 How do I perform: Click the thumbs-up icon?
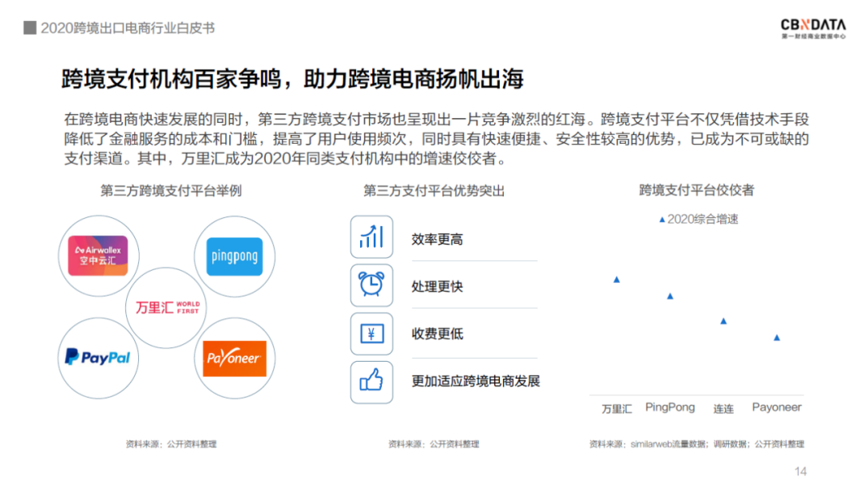(x=371, y=382)
